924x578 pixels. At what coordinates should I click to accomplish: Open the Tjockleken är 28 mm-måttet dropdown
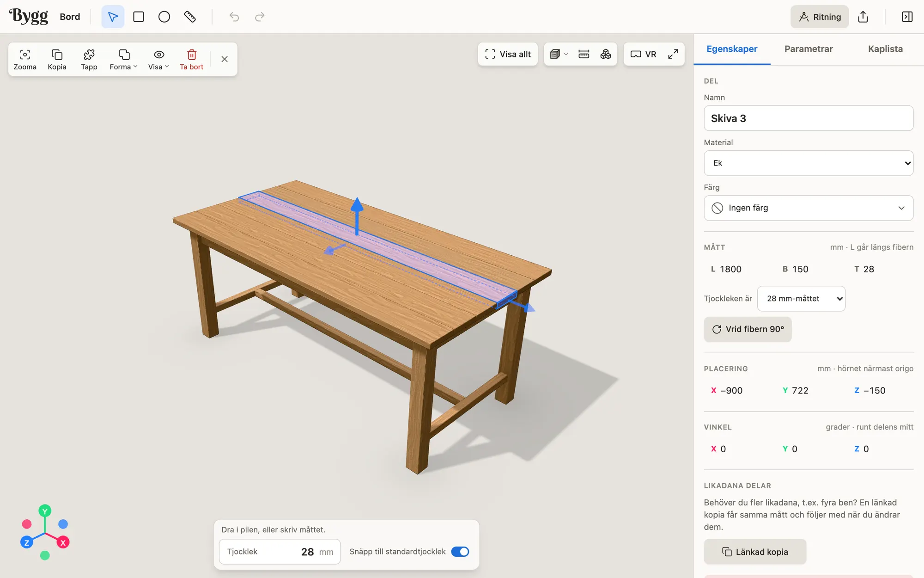coord(802,299)
